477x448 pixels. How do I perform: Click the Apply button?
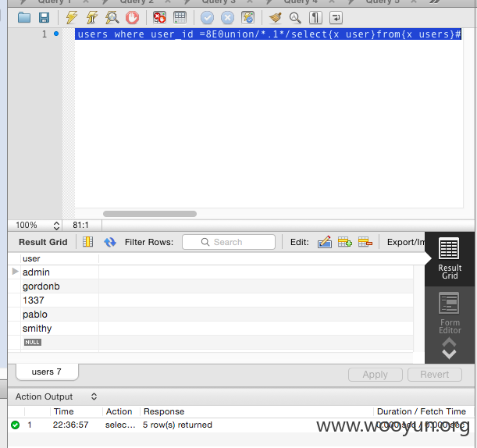click(375, 375)
